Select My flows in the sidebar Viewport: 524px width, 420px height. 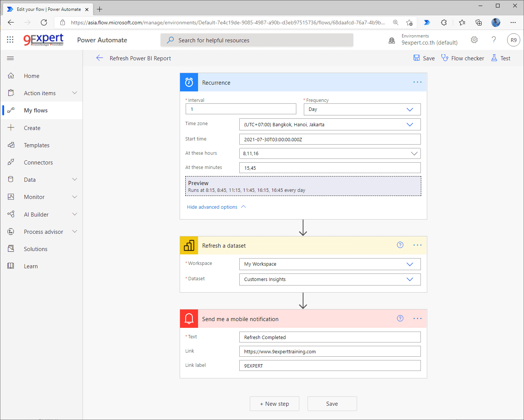pyautogui.click(x=36, y=110)
